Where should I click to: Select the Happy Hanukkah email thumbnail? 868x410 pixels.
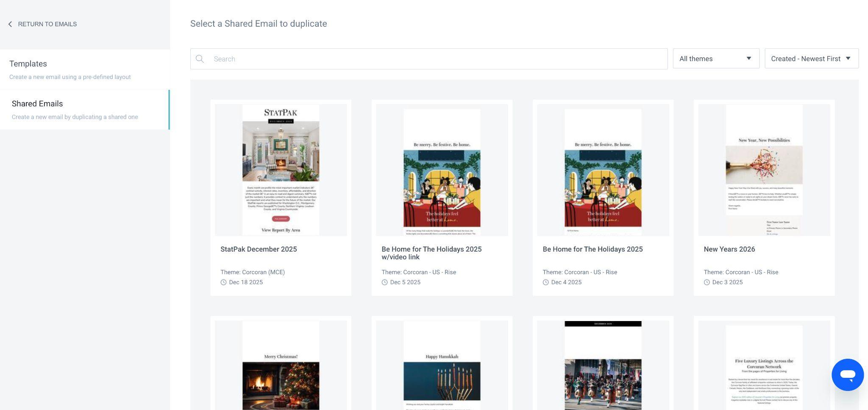tap(442, 365)
